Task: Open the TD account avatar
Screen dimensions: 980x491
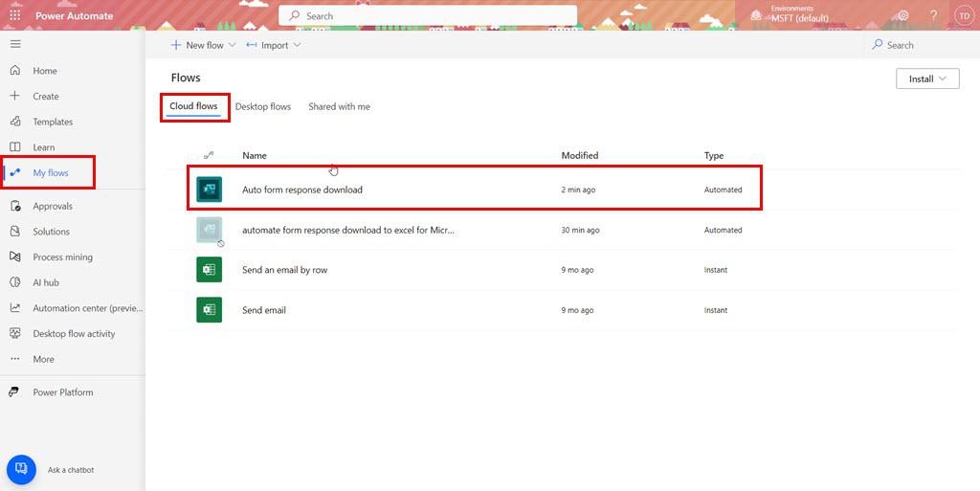Action: (965, 15)
